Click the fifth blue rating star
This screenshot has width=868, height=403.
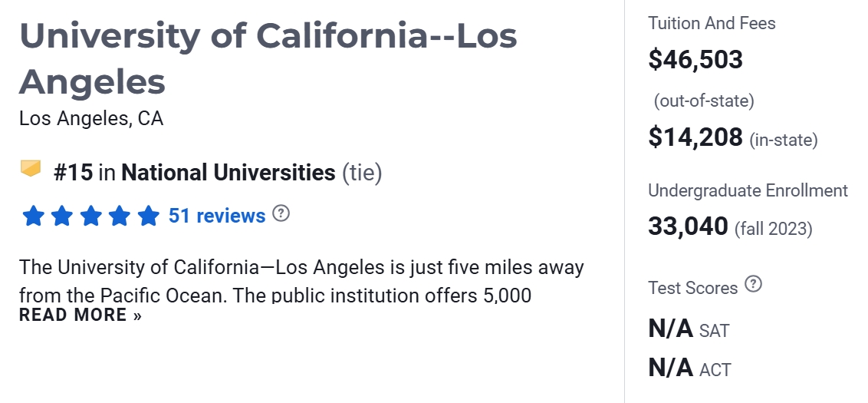pyautogui.click(x=148, y=216)
